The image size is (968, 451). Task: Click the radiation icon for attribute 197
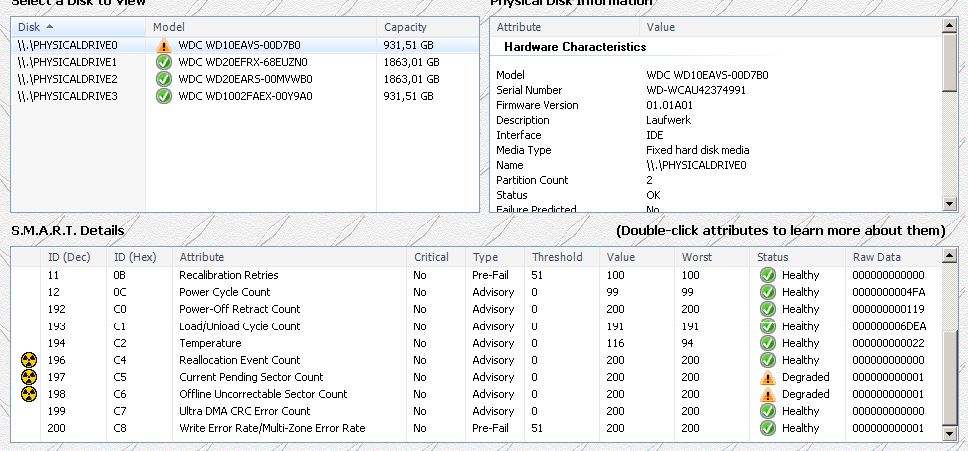point(28,377)
